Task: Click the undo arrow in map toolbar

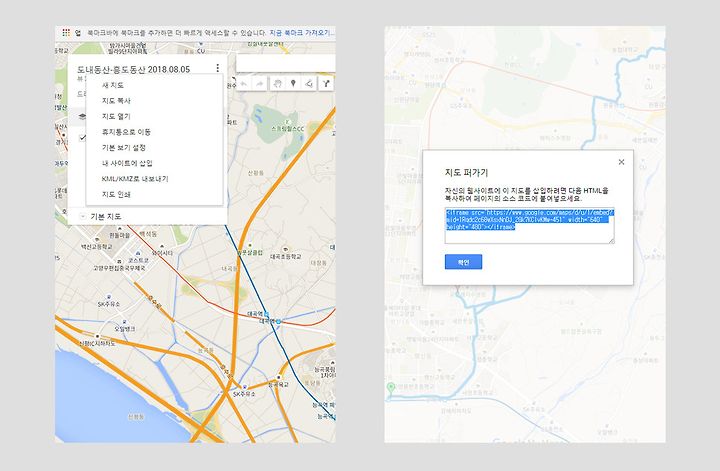Action: pos(243,84)
